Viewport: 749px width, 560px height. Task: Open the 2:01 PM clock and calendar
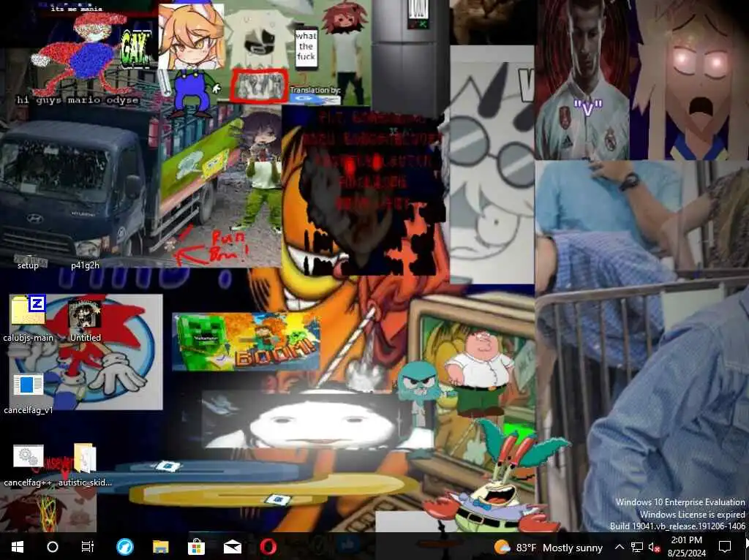tap(686, 547)
